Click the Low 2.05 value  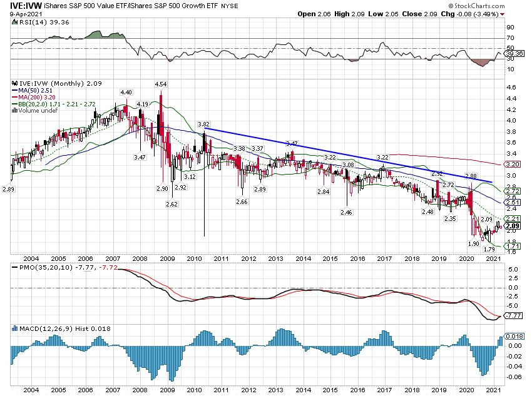tap(384, 14)
